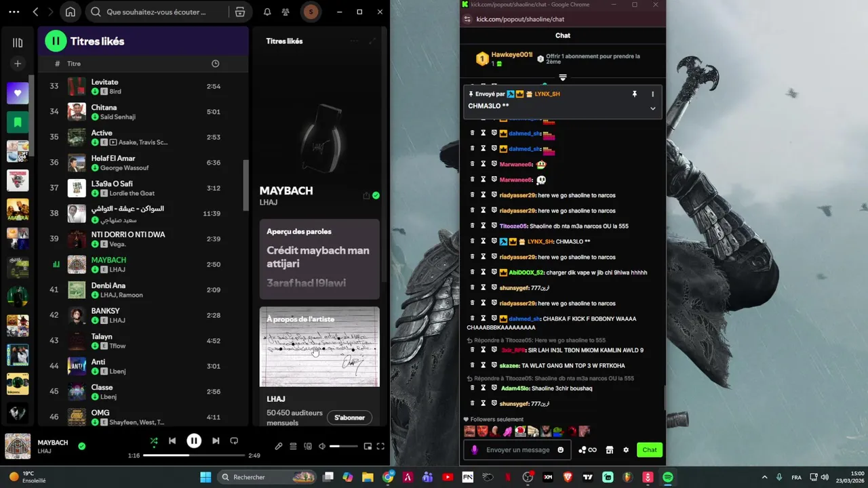Open the Brave browser taskbar icon
This screenshot has height=488, width=868.
(x=568, y=477)
